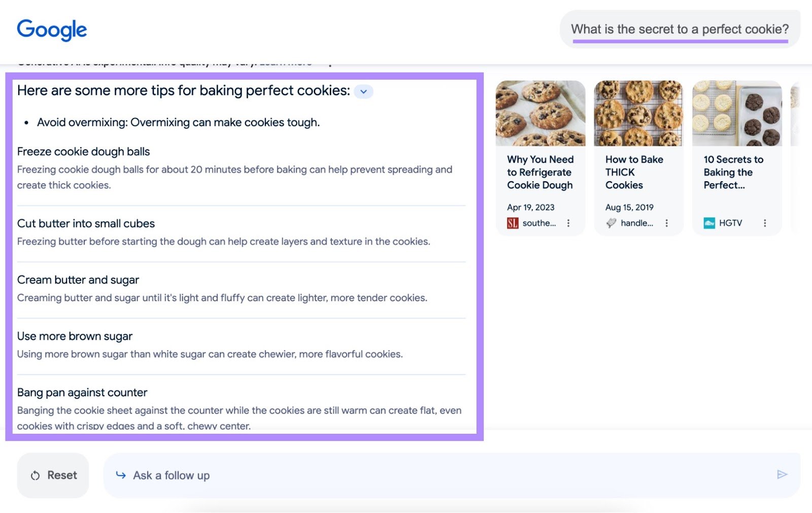This screenshot has height=513, width=812.
Task: Open three-dot options on the HGTV card
Action: pyautogui.click(x=764, y=222)
